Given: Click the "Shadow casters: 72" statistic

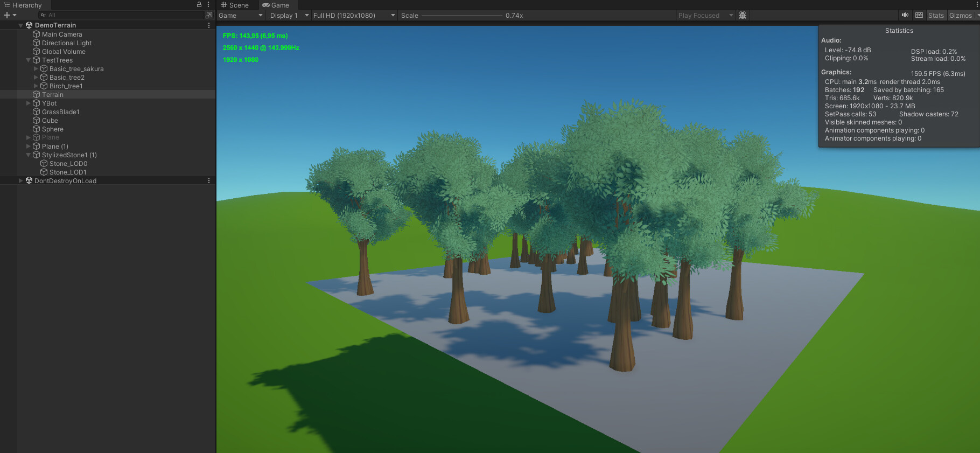Looking at the screenshot, I should (x=929, y=114).
